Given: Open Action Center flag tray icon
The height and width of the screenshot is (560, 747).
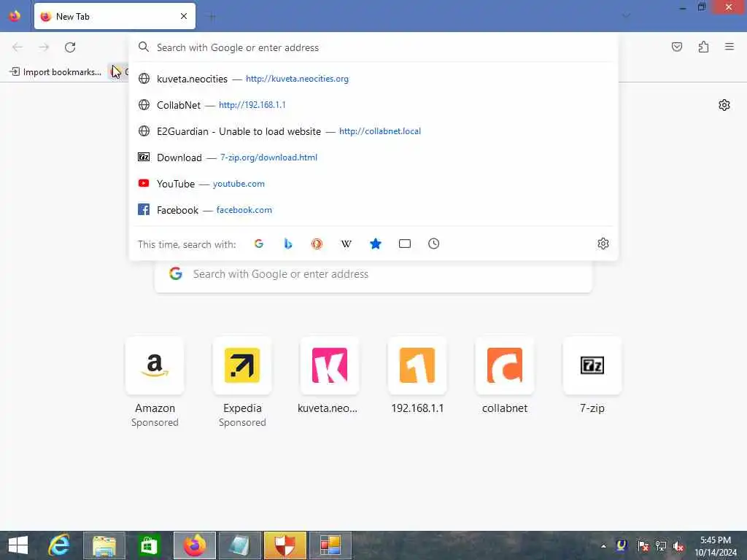Looking at the screenshot, I should [643, 545].
